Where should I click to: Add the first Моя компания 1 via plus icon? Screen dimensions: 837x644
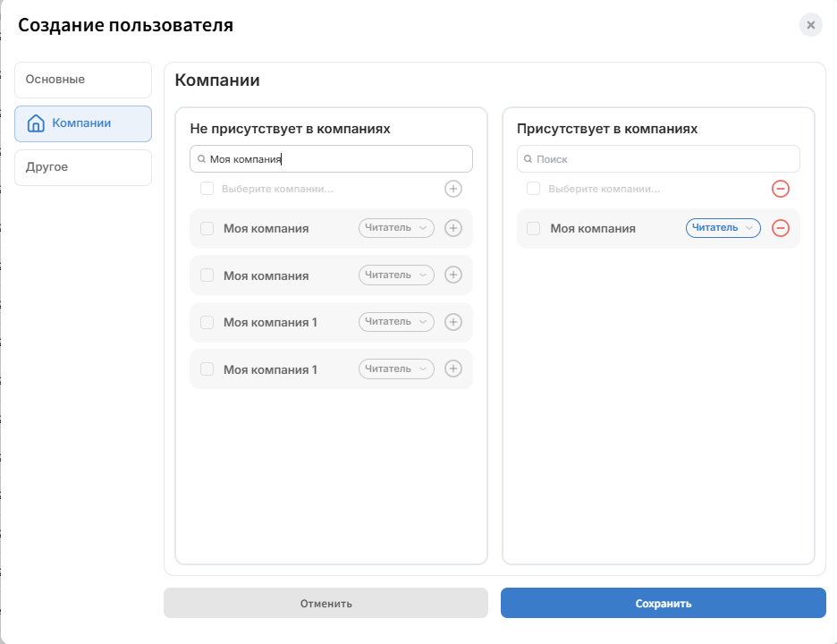click(453, 322)
